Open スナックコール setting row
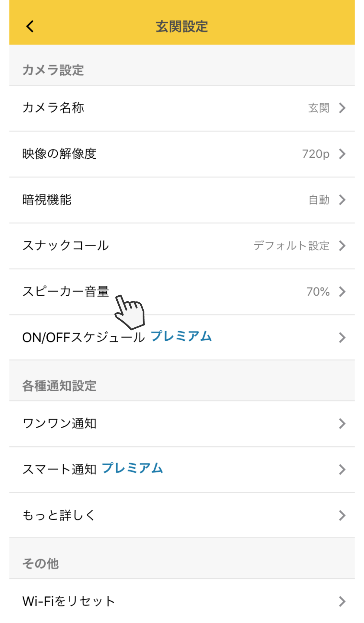Image resolution: width=364 pixels, height=623 pixels. (x=66, y=246)
